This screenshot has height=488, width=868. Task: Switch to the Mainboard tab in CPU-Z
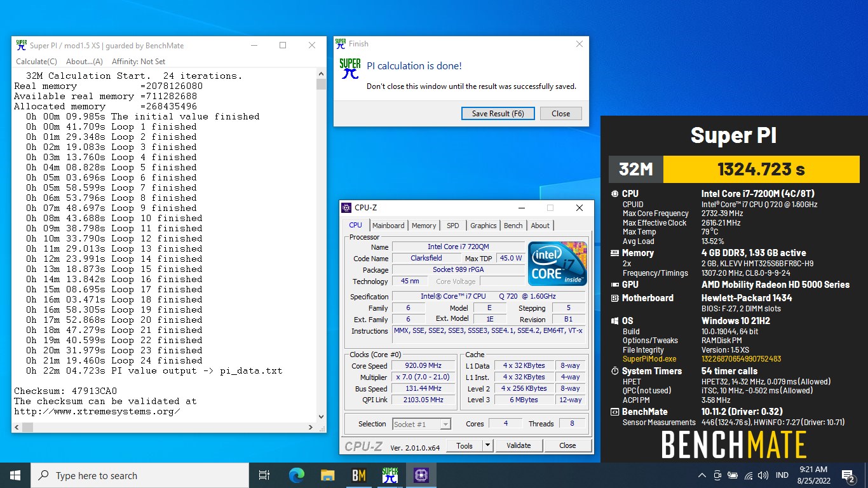click(x=388, y=226)
